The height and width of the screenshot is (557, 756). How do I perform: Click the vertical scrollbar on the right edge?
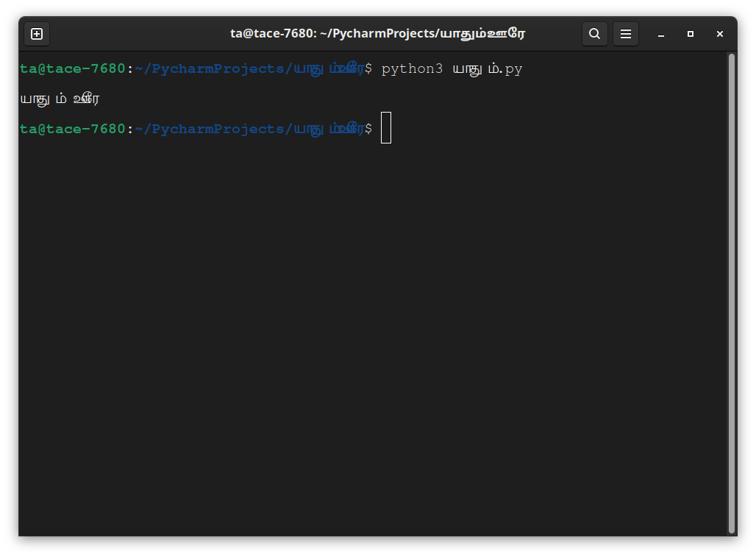pyautogui.click(x=732, y=293)
